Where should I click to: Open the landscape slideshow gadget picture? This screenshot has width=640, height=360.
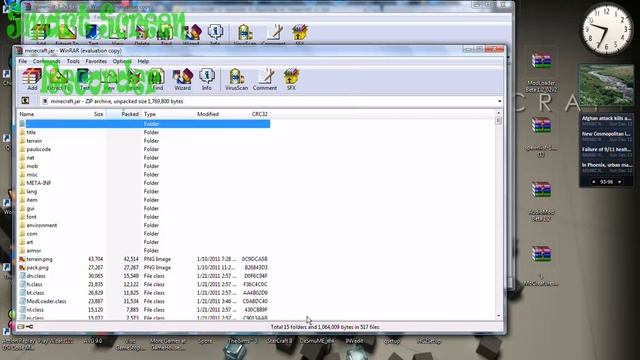606,85
